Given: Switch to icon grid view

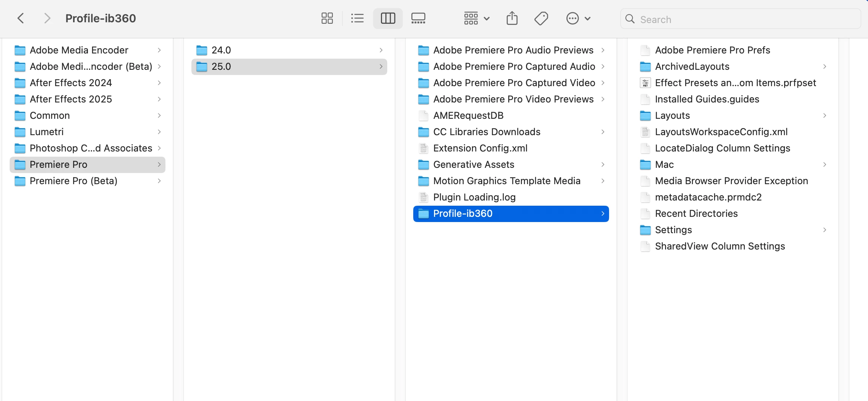Looking at the screenshot, I should click(x=327, y=18).
